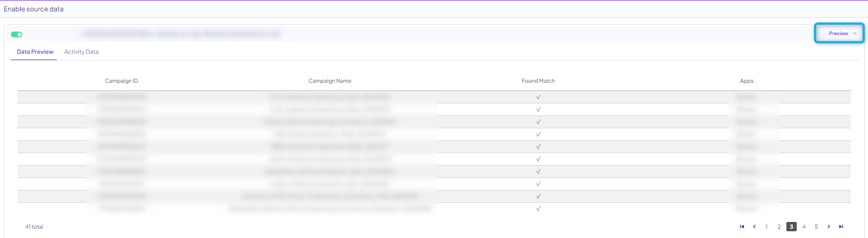The width and height of the screenshot is (868, 238).
Task: Go to the first page of results
Action: coord(742,227)
